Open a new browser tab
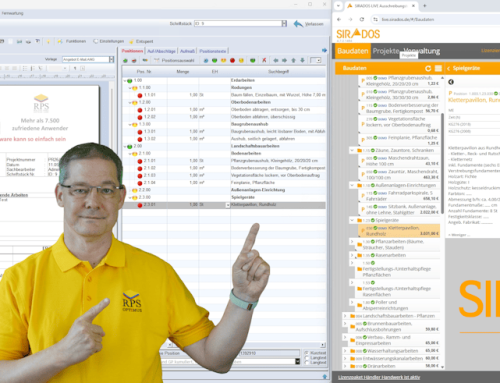 point(425,6)
